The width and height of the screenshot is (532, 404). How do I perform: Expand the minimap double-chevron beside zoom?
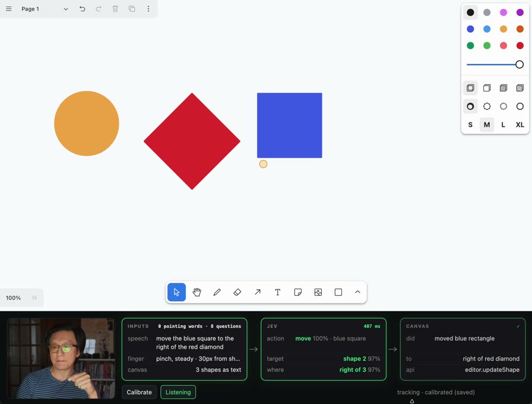34,298
